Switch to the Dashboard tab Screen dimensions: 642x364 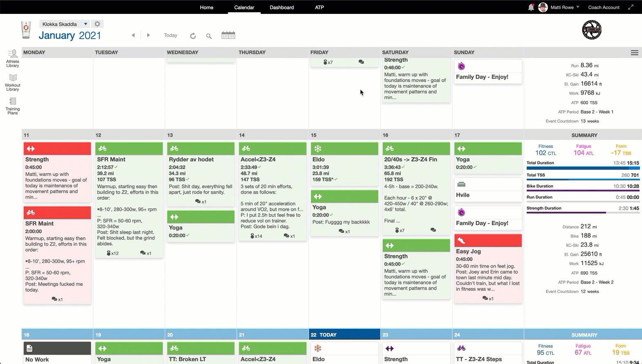282,7
